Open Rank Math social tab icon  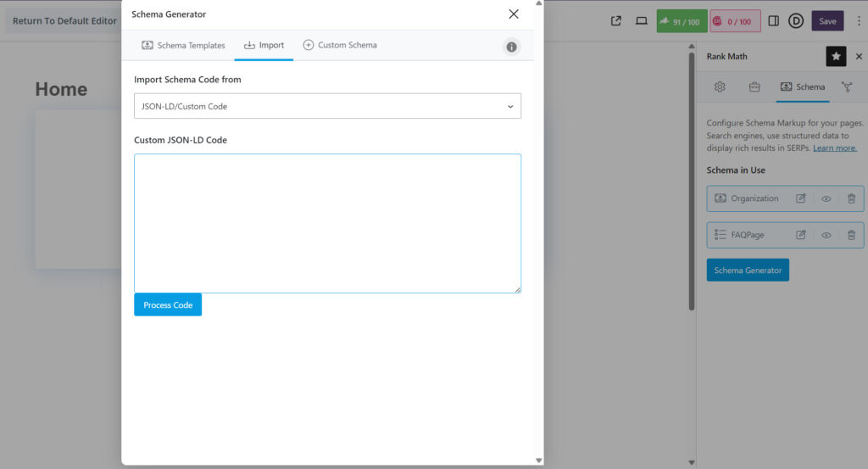tap(846, 87)
